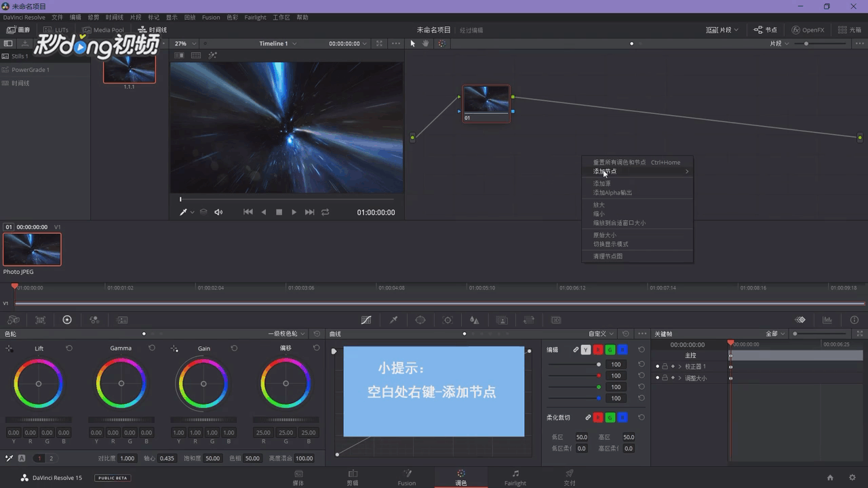Toggle lock on 校正器 1 keyframe track
This screenshot has height=488, width=868.
pyautogui.click(x=665, y=367)
